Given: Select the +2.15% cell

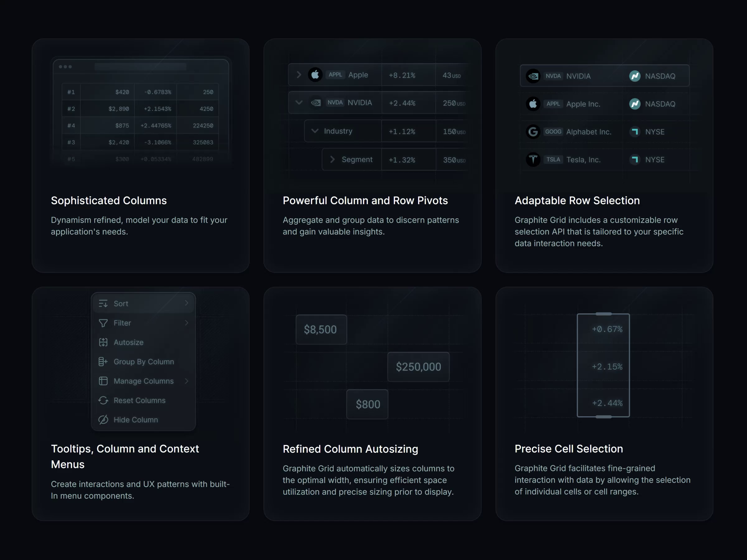Looking at the screenshot, I should pos(607,366).
